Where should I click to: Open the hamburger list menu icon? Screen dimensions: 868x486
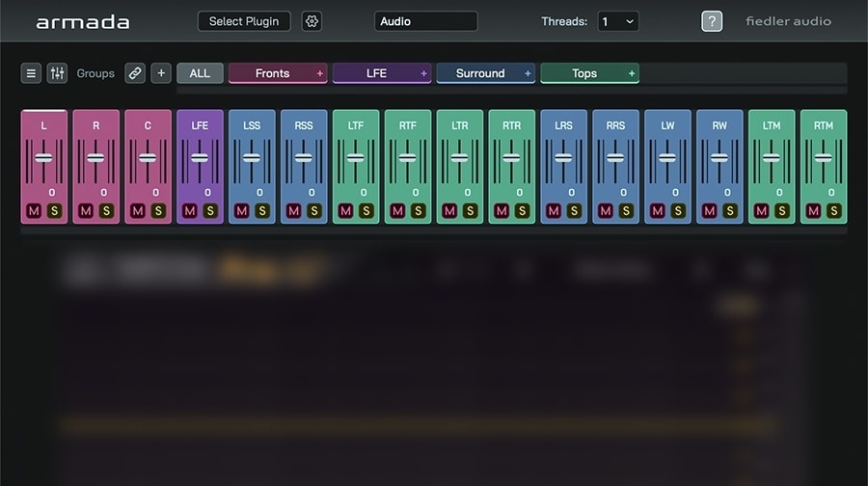(31, 73)
